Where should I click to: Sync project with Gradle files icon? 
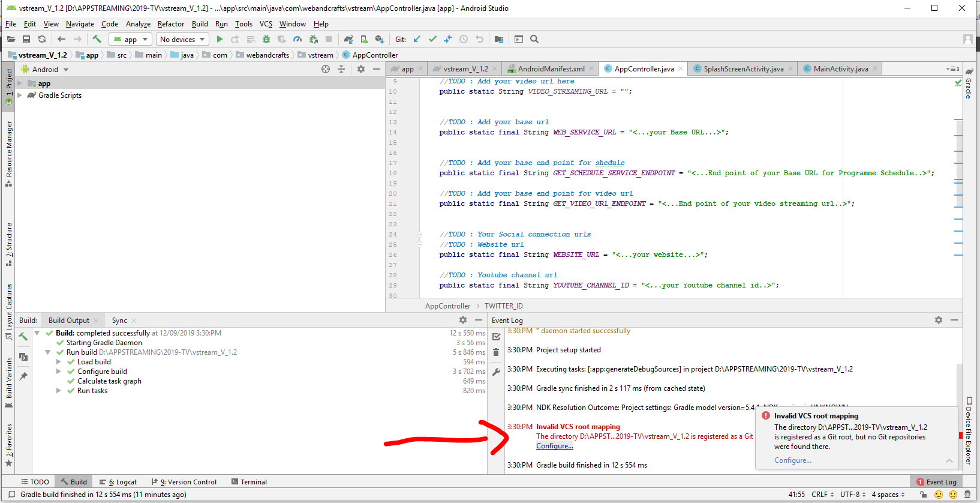[x=348, y=39]
